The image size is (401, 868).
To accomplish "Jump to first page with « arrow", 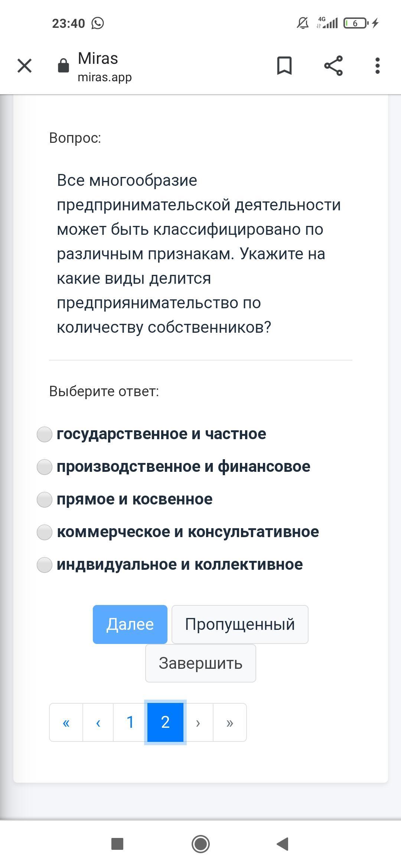I will coord(66,722).
